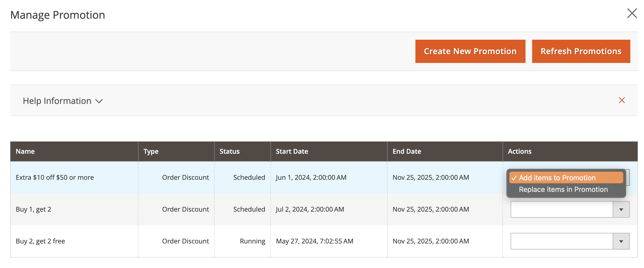Click the Start Date column header

292,151
